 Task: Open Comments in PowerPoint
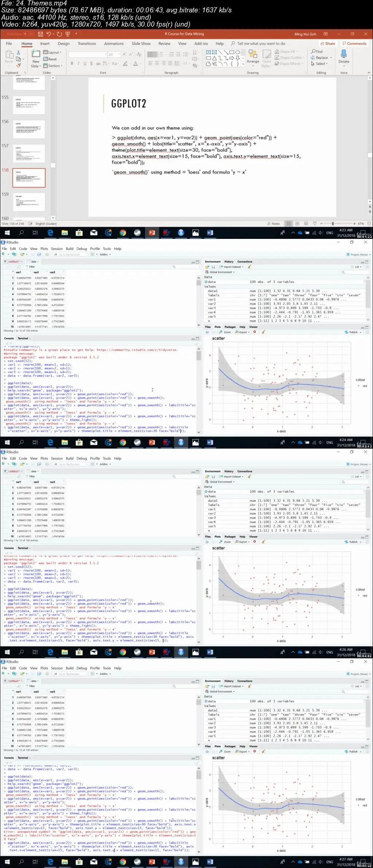[354, 43]
